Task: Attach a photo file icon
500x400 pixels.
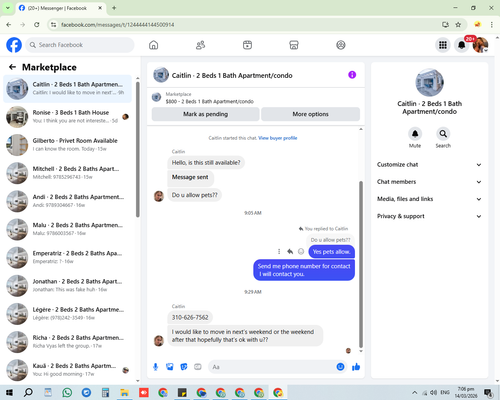Action: pos(170,367)
